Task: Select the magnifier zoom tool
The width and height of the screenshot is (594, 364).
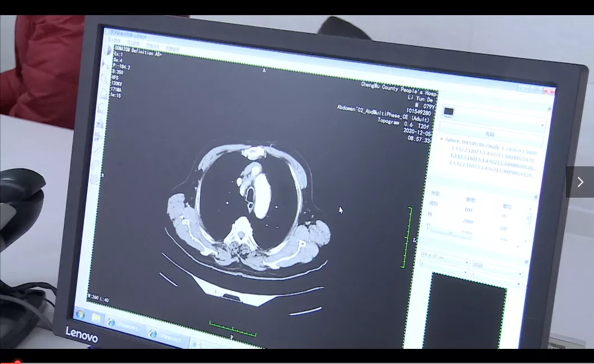Action: point(104,79)
